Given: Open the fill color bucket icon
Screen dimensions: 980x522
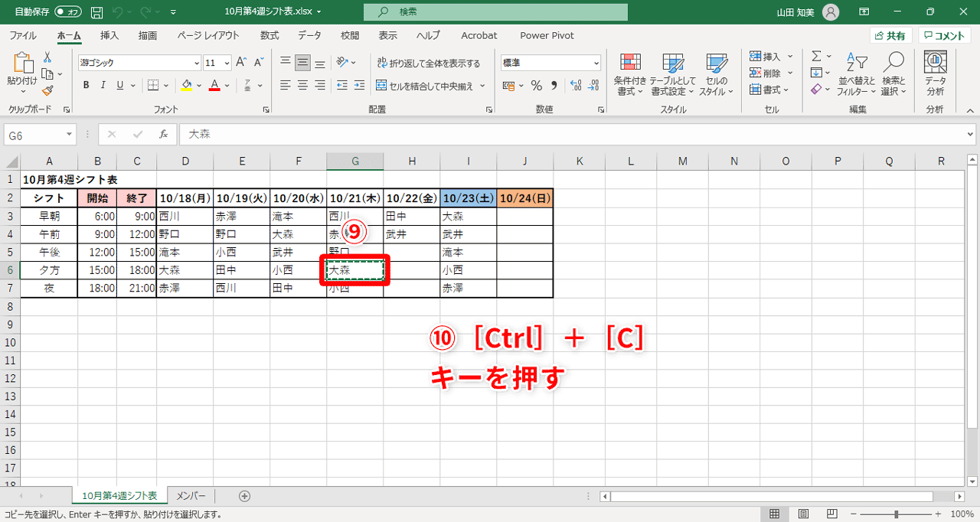Looking at the screenshot, I should pyautogui.click(x=186, y=85).
